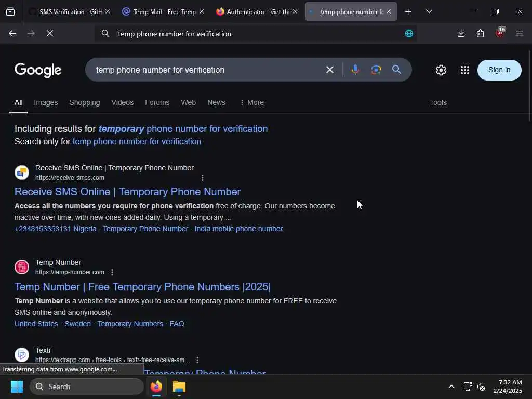This screenshot has height=399, width=532.
Task: Select the Videos results tab
Action: [x=123, y=102]
